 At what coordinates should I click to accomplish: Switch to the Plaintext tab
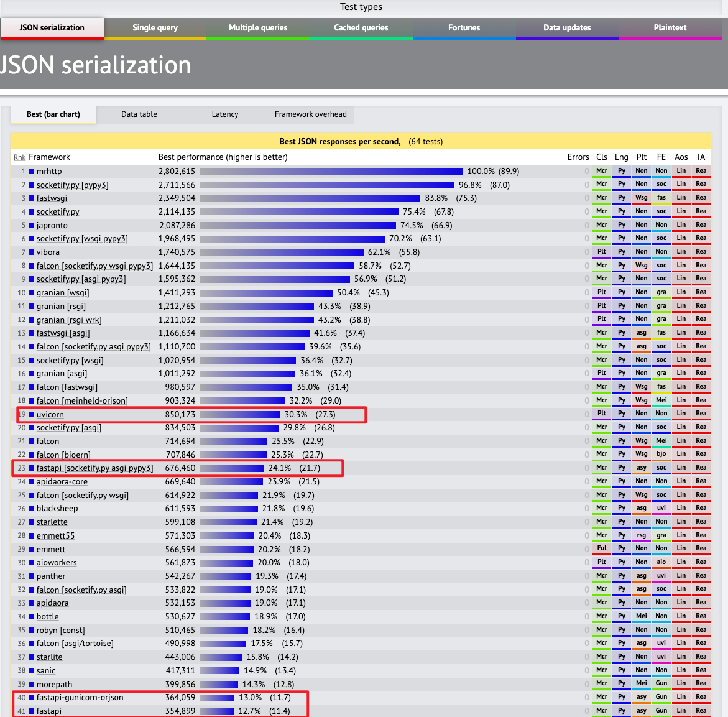click(670, 28)
